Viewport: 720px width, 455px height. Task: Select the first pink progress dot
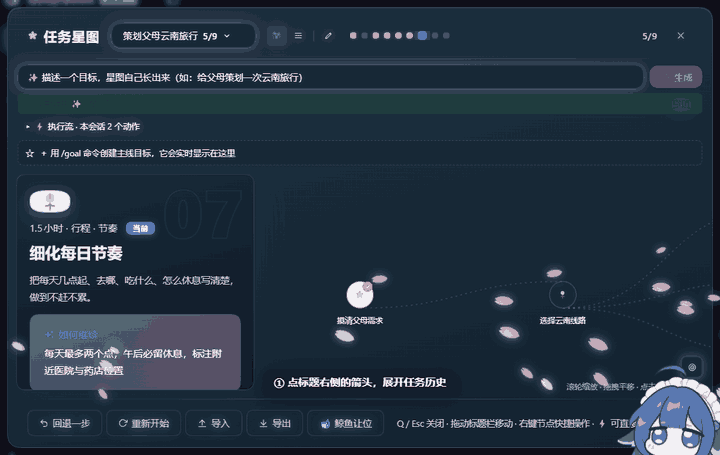[353, 35]
